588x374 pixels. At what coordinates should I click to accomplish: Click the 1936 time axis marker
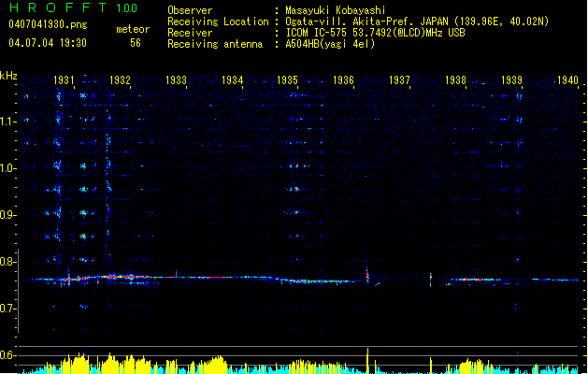click(343, 80)
